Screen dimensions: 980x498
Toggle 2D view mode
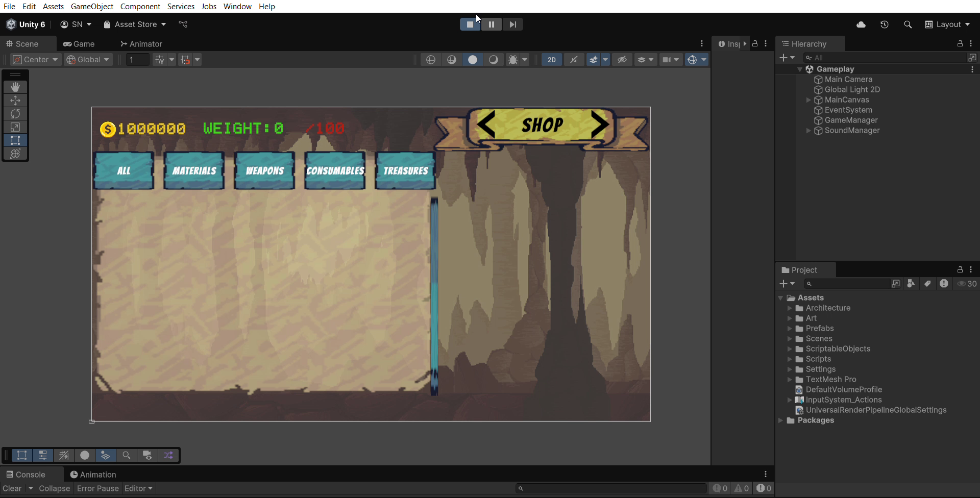[x=552, y=60]
